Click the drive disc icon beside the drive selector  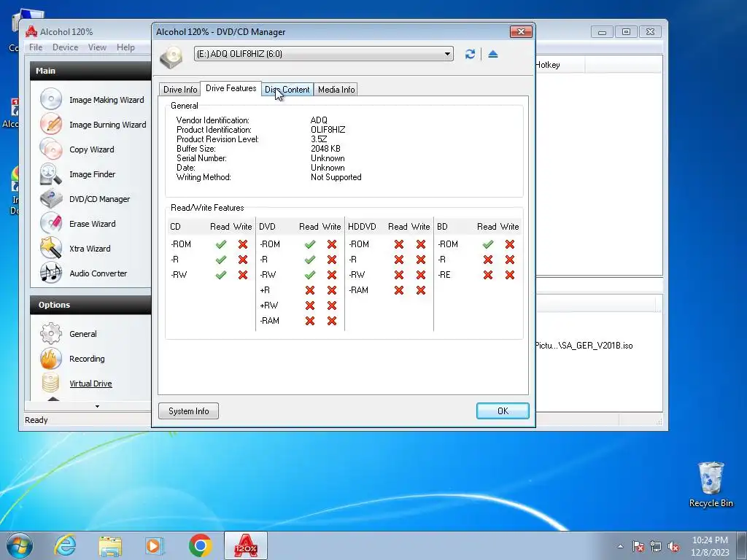(171, 57)
